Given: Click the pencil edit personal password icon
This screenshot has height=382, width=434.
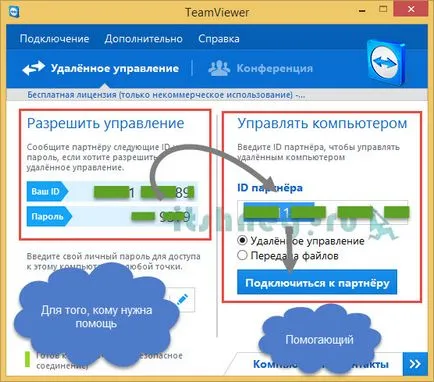Looking at the screenshot, I should [x=182, y=299].
